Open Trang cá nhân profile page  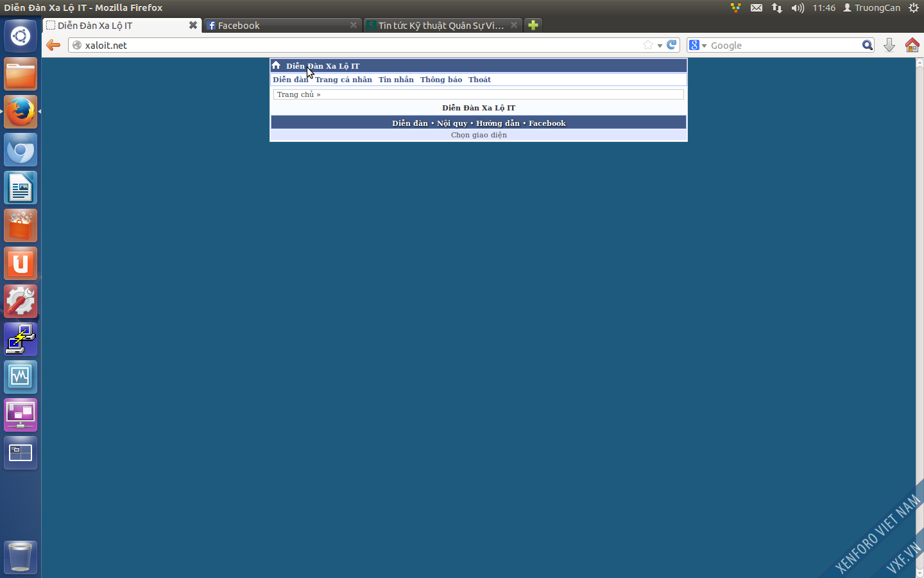(x=343, y=80)
